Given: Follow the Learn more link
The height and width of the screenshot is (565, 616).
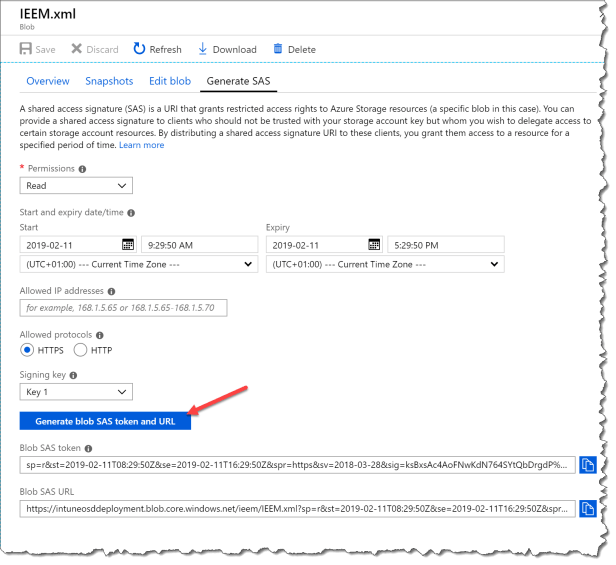Looking at the screenshot, I should point(141,145).
